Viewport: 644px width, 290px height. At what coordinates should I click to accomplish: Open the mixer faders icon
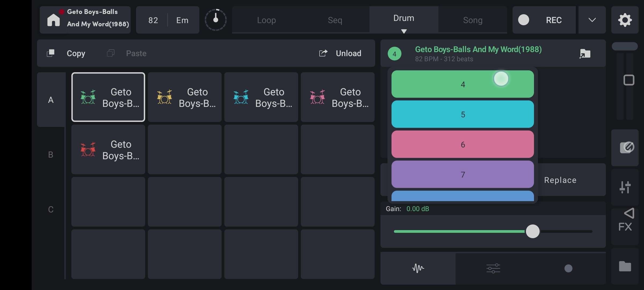(x=625, y=187)
